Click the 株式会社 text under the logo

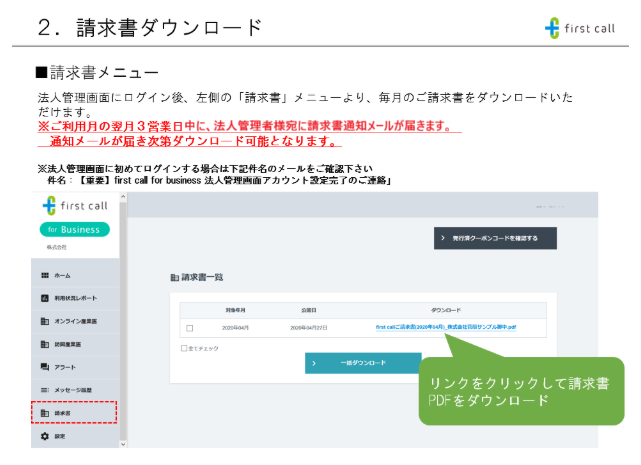pos(56,247)
